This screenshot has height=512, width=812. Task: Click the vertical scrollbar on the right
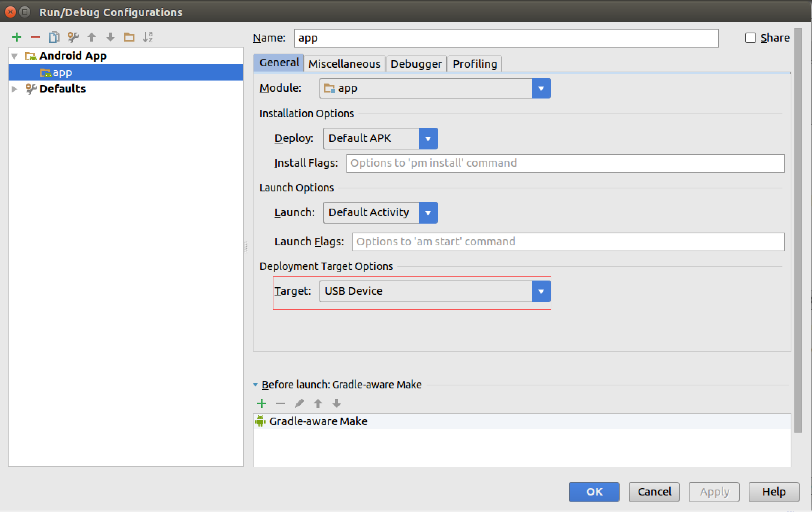(x=798, y=230)
